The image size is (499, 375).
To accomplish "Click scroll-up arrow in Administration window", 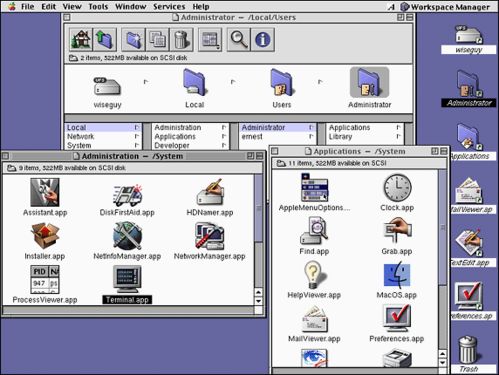I will (258, 292).
